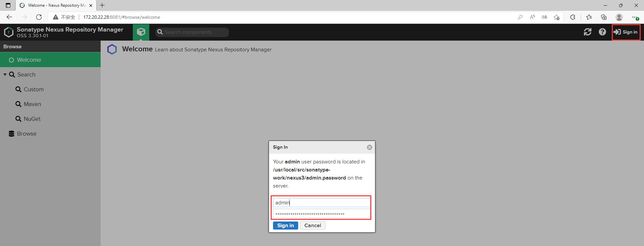Click the browser back arrow
Image resolution: width=644 pixels, height=246 pixels.
coord(9,17)
